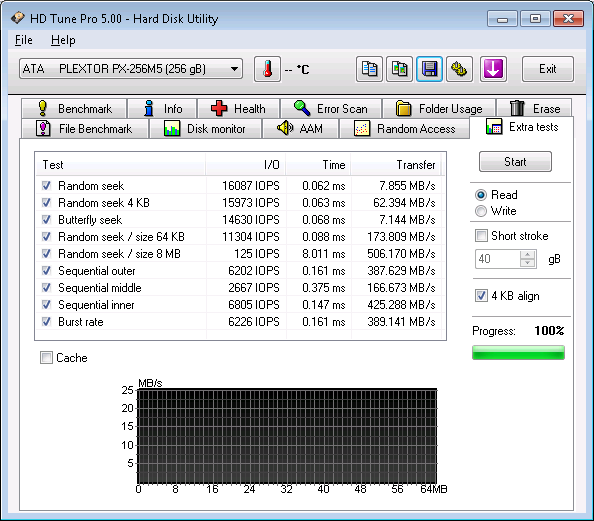Uncheck the Random seek 4 KB test
Viewport: 594px width, 521px height.
pos(46,203)
